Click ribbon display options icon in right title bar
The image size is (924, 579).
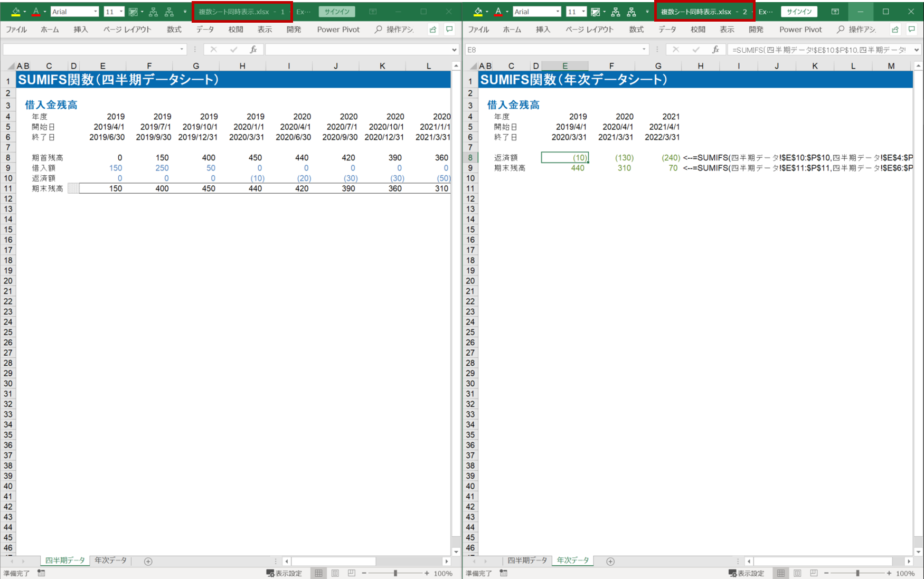tap(835, 12)
